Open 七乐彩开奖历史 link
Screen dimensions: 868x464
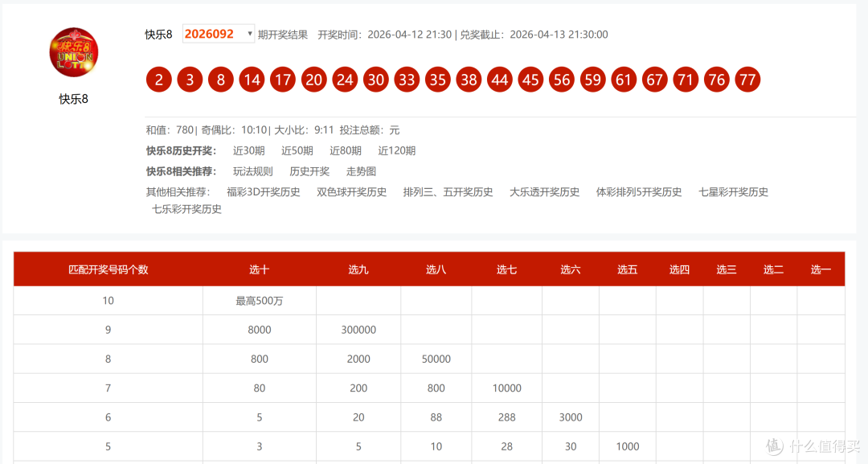[186, 209]
